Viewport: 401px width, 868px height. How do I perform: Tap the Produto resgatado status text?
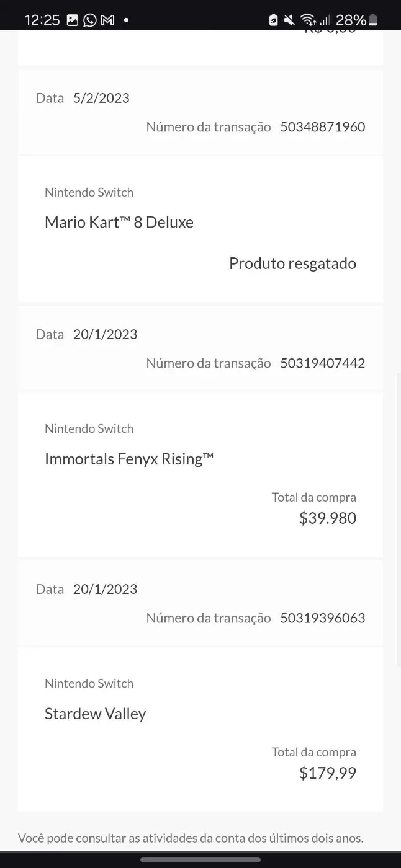(292, 263)
